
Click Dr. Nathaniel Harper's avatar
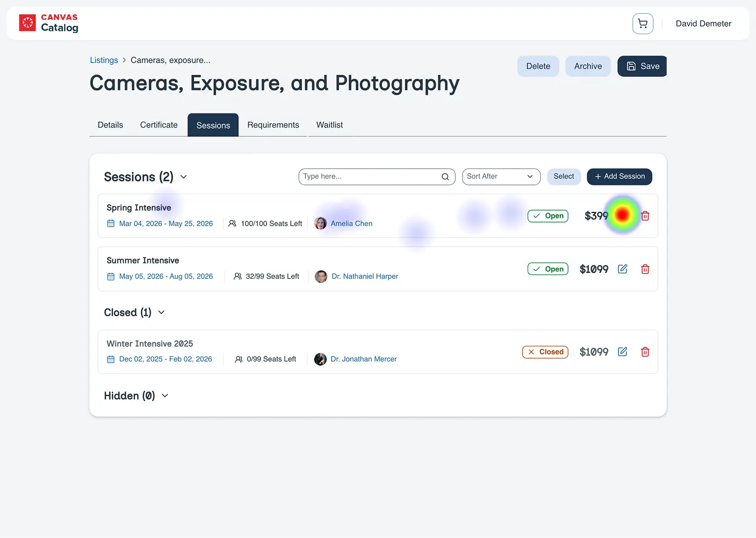[x=321, y=276]
